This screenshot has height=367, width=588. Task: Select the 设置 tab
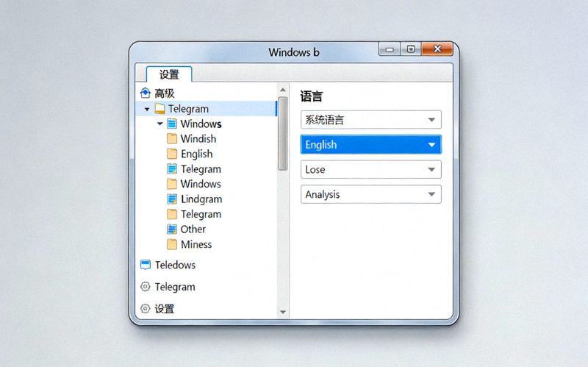coord(169,74)
